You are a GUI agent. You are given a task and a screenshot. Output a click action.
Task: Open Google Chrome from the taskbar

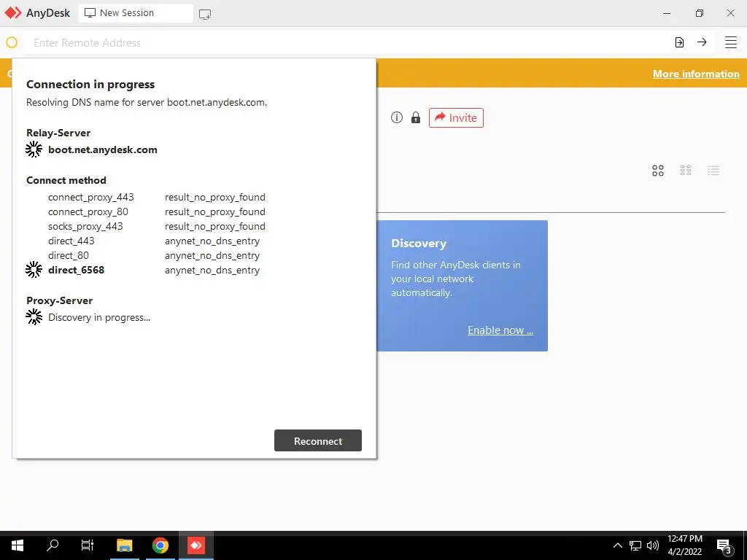pyautogui.click(x=160, y=545)
